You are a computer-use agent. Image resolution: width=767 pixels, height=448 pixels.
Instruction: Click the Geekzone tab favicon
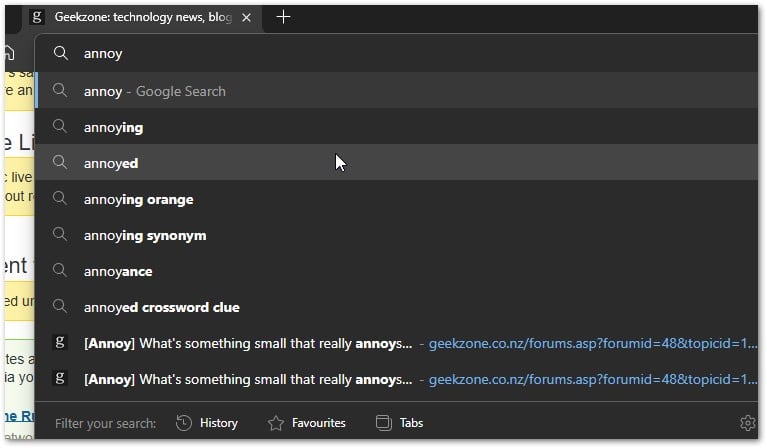click(37, 17)
